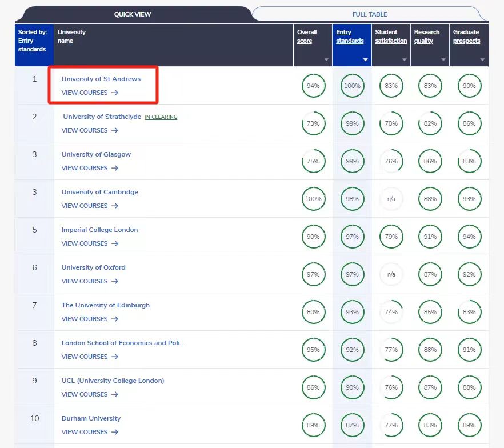504x448 pixels.
Task: View courses for University of Oxford
Action: 90,281
